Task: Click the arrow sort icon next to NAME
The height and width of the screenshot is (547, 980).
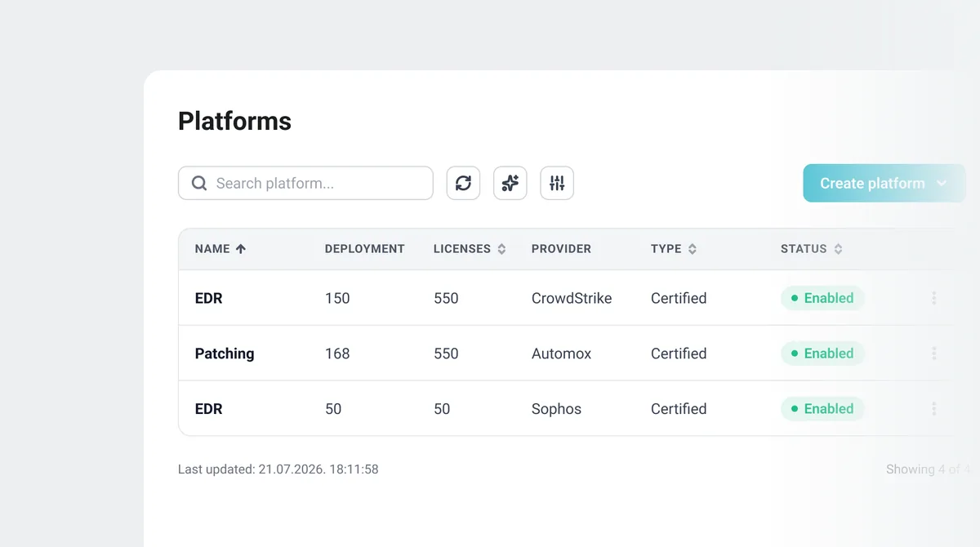Action: point(240,249)
